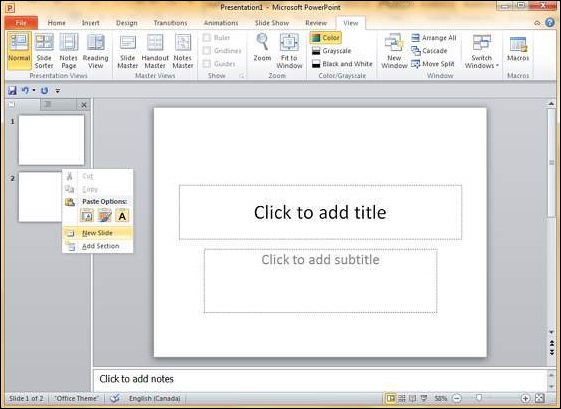561x409 pixels.
Task: Close the slides thumbnail pane
Action: [84, 105]
